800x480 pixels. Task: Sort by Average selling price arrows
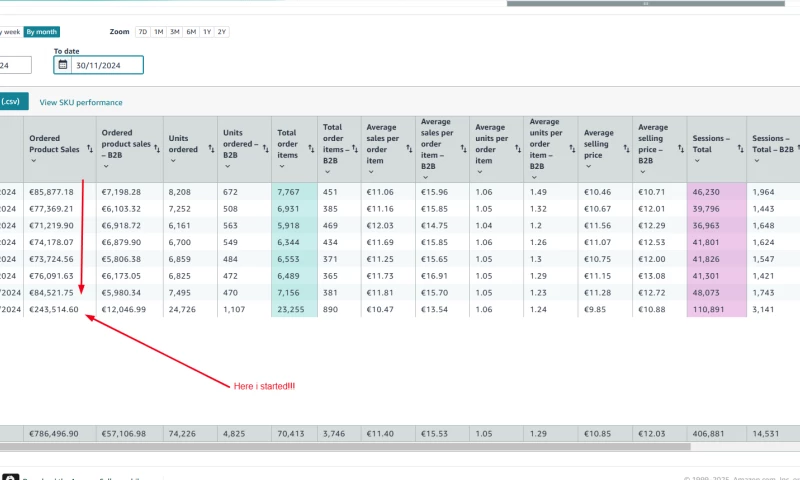tap(626, 148)
